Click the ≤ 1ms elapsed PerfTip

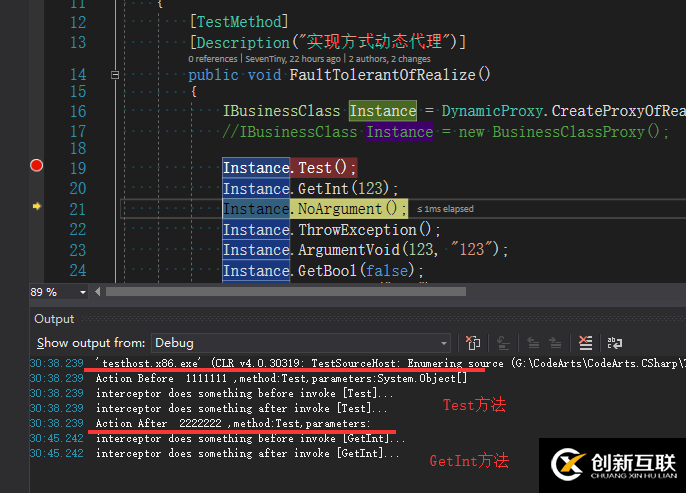click(445, 209)
